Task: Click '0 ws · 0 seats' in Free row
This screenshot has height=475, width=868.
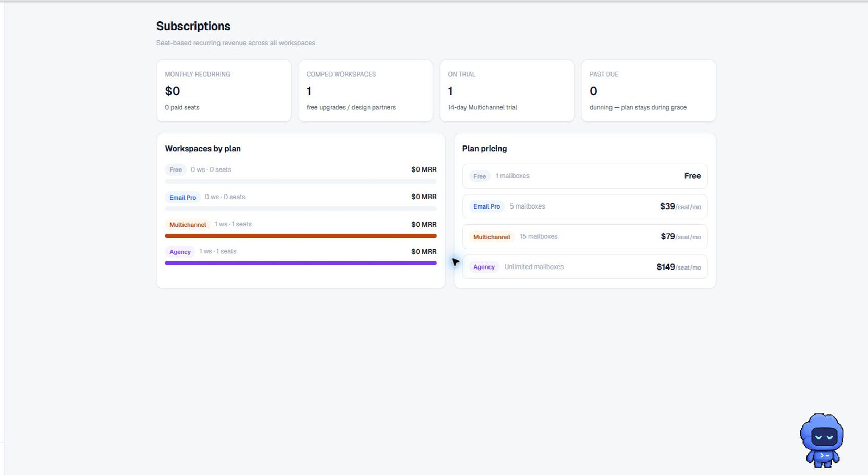Action: (x=211, y=169)
